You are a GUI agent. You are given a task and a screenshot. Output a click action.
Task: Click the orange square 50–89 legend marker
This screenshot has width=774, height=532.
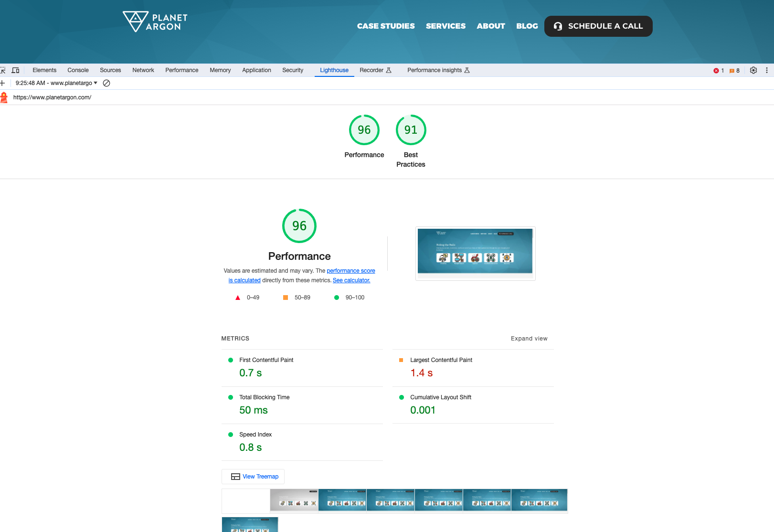(286, 298)
